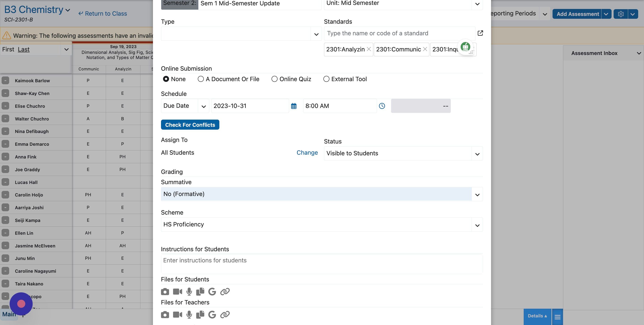The image size is (644, 325).
Task: Record audio under Files for Teachers
Action: tap(189, 314)
